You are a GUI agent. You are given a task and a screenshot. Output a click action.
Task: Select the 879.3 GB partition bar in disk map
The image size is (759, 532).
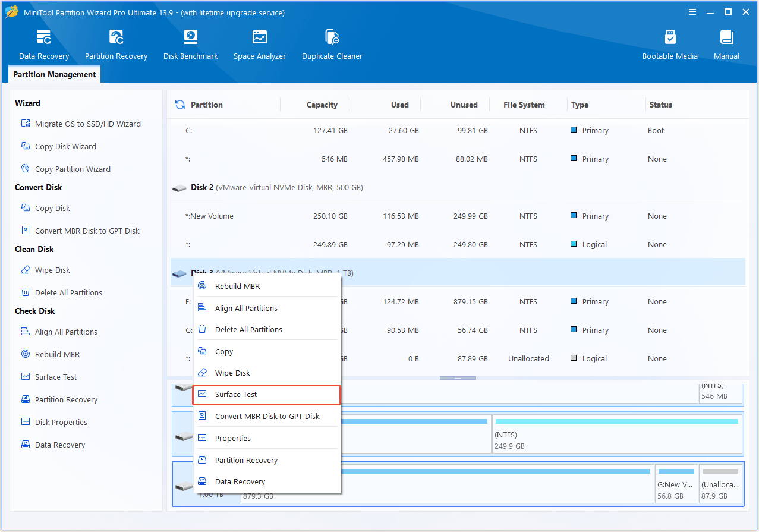click(x=447, y=484)
